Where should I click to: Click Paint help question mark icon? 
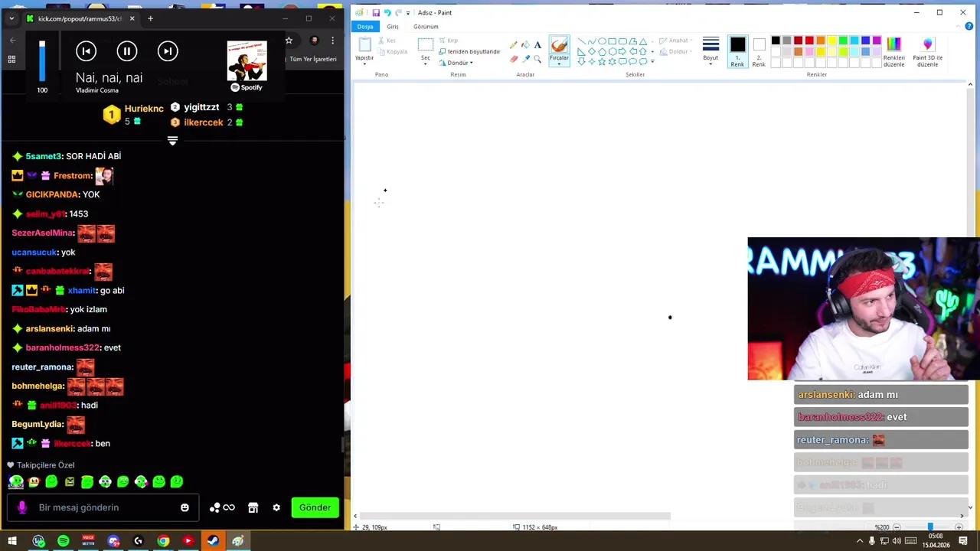tap(969, 26)
